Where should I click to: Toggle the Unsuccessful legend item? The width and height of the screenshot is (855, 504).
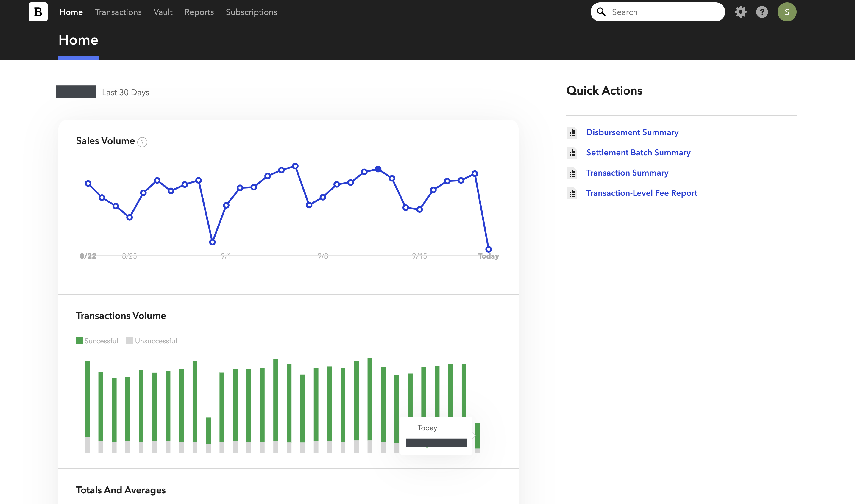tap(152, 341)
